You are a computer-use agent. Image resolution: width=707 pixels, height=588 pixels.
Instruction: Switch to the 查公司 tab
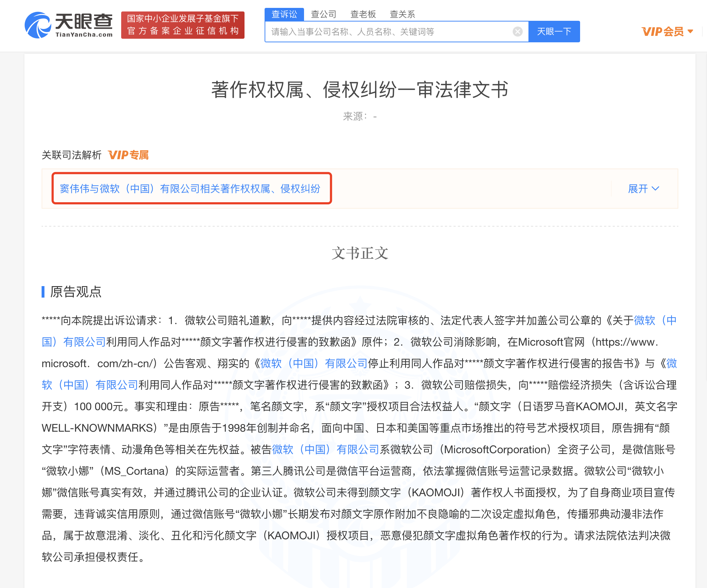click(x=323, y=14)
